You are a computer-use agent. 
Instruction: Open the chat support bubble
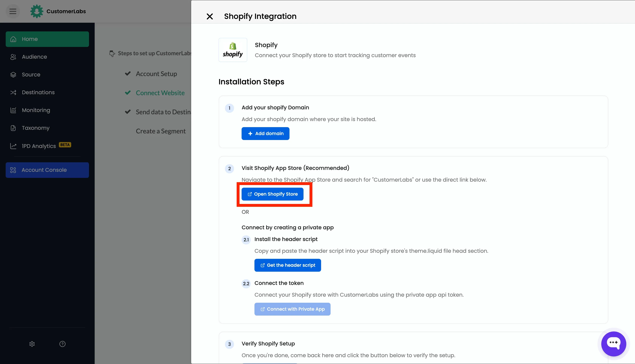point(614,344)
